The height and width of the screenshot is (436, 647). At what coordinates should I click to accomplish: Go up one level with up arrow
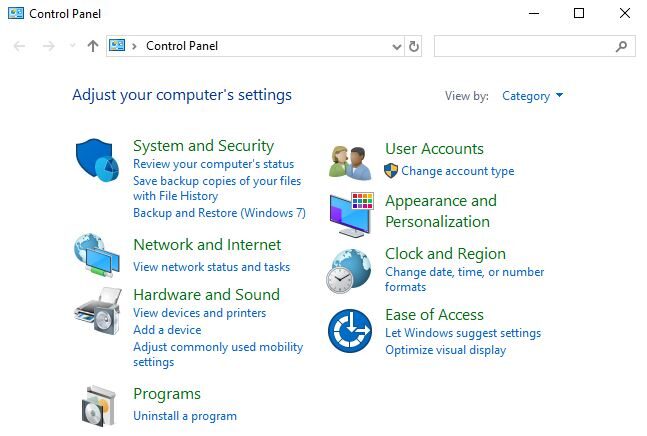[x=93, y=46]
